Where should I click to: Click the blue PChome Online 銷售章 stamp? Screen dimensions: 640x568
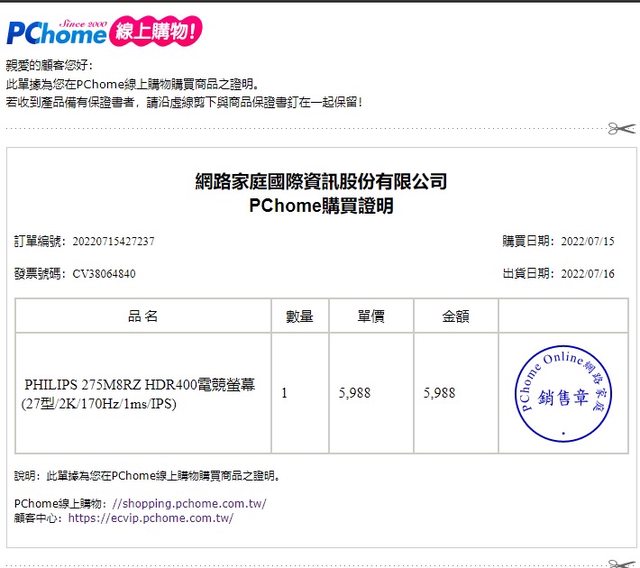pos(563,394)
